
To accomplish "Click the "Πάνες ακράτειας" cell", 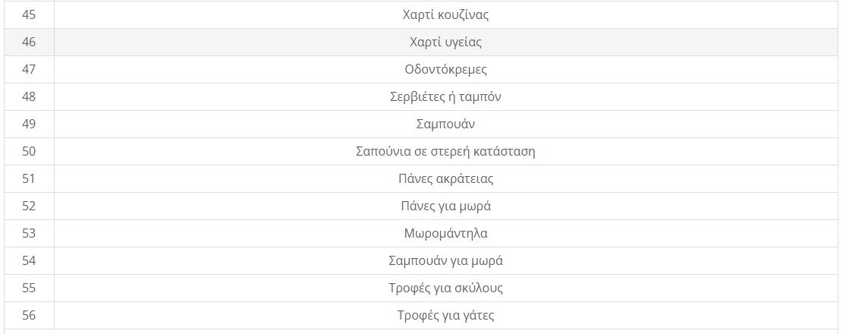I will coord(445,179).
